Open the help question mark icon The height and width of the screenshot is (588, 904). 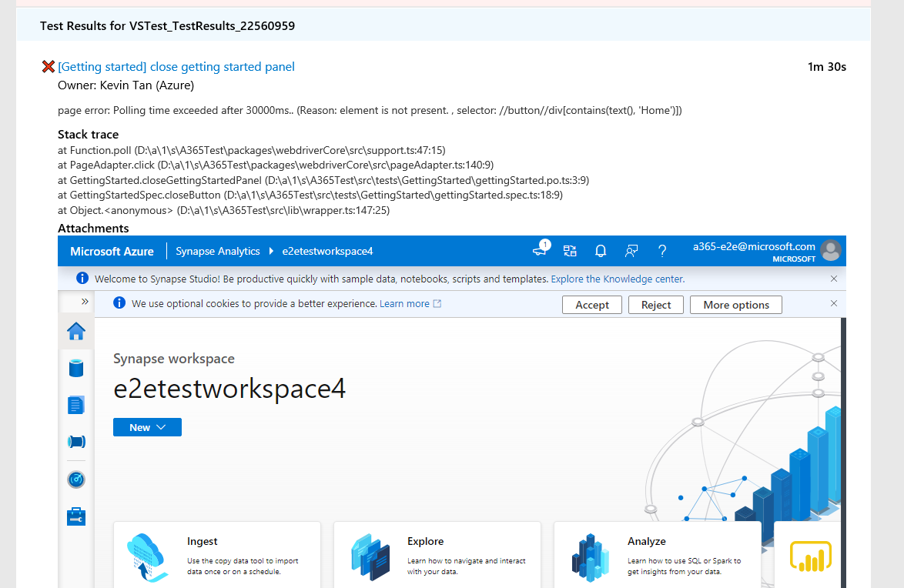point(662,251)
